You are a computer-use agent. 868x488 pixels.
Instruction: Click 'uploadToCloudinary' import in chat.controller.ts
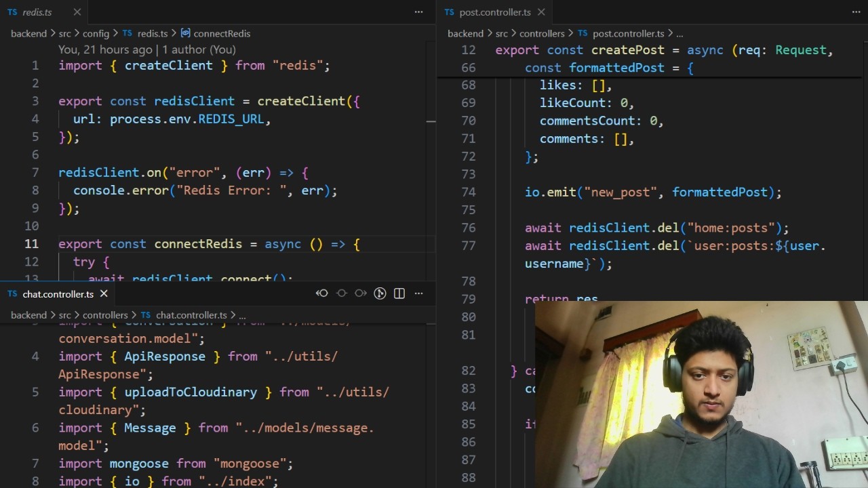tap(191, 392)
